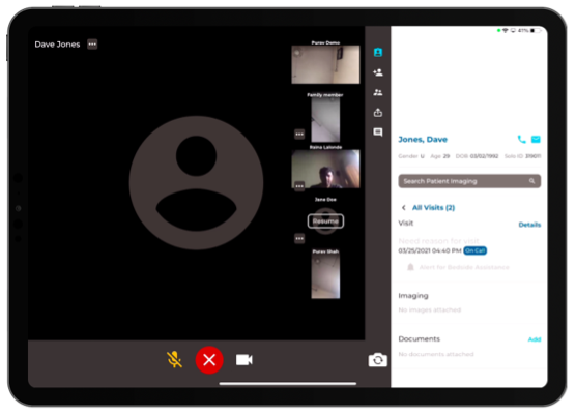Open the participants list icon

point(378,92)
